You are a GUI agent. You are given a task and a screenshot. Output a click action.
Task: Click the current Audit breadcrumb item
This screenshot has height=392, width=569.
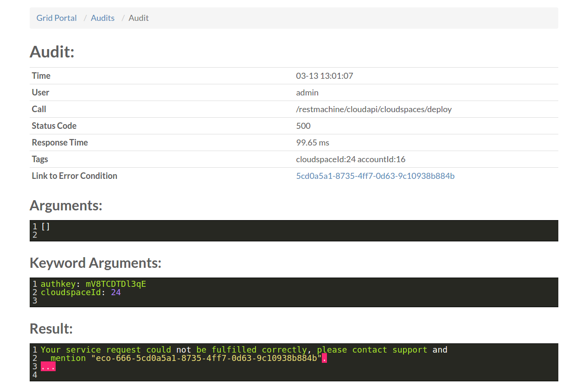tap(139, 18)
